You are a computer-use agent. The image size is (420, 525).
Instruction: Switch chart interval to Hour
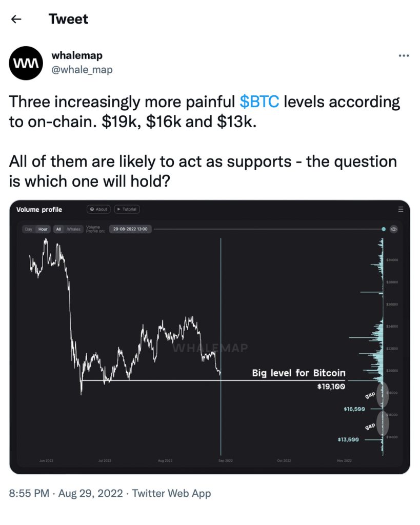[x=43, y=229]
